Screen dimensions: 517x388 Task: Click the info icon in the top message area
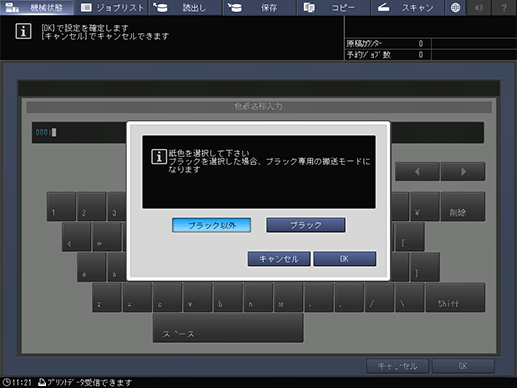(x=23, y=31)
